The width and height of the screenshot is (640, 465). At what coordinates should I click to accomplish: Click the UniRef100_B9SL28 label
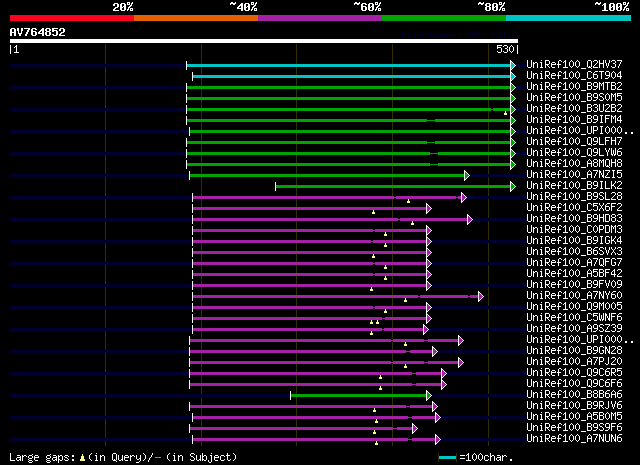(x=574, y=196)
